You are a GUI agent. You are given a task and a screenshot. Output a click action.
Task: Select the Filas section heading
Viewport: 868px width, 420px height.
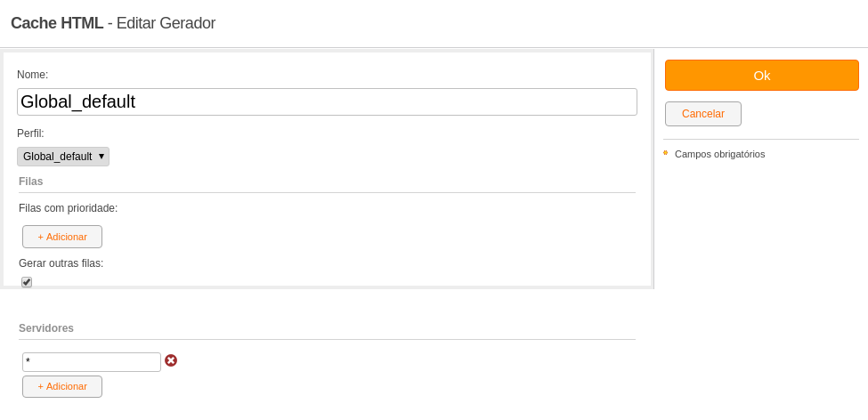(x=31, y=182)
